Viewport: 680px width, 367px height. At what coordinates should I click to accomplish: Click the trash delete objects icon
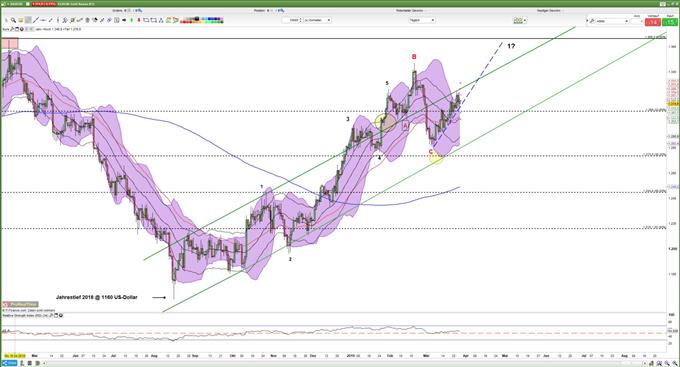click(87, 20)
